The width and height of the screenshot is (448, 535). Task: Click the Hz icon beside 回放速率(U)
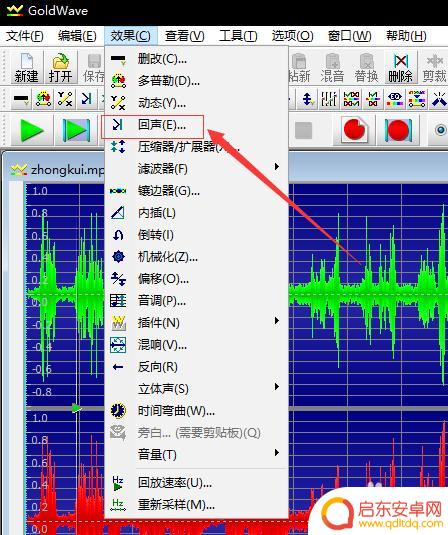tap(118, 483)
